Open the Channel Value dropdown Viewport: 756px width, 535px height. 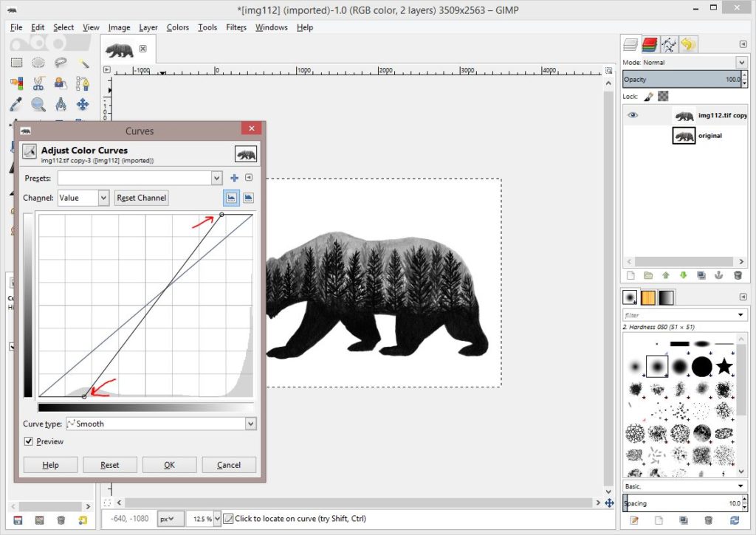(x=83, y=198)
